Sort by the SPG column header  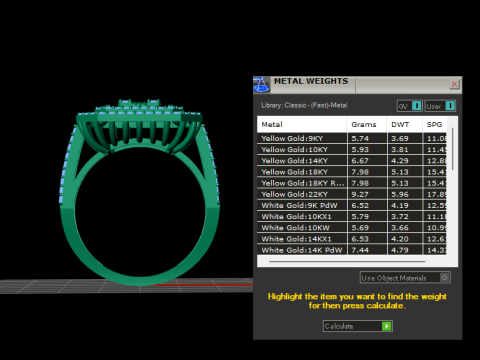pos(435,125)
